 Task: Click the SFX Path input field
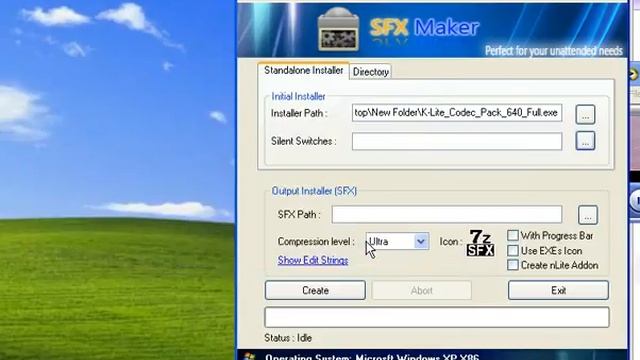(x=447, y=214)
